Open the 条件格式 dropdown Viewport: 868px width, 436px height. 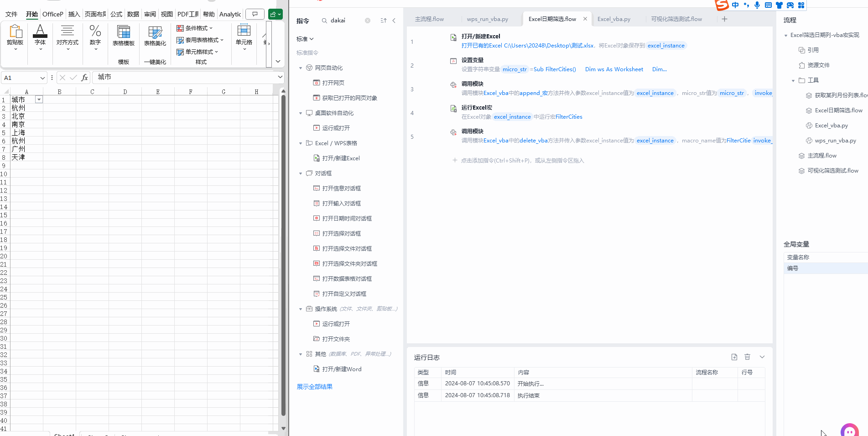[195, 28]
